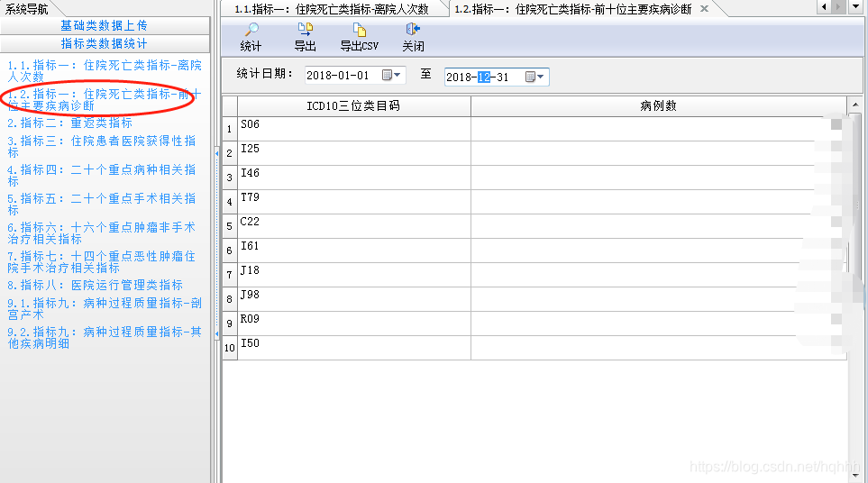Open link 1.2 前十位主要疾病诊断
This screenshot has width=868, height=483.
tap(104, 100)
